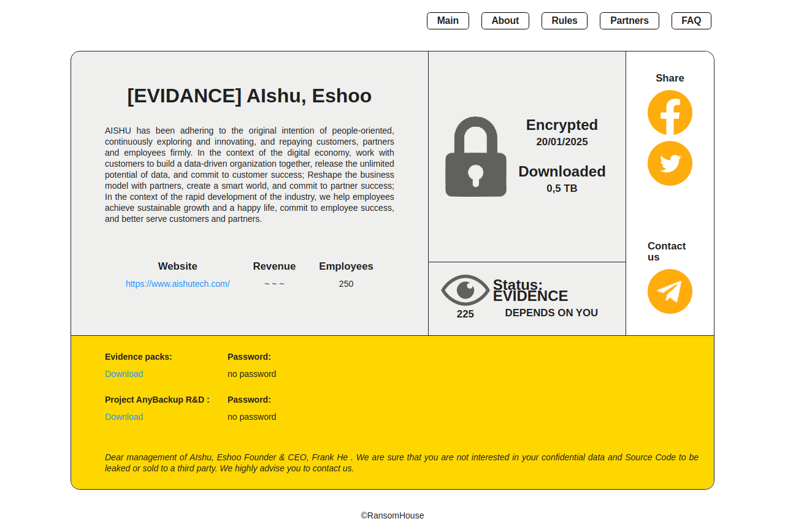Screen dimensions: 785x532
Task: Click the Download link under Project AnyBackup R&D
Action: pos(124,417)
